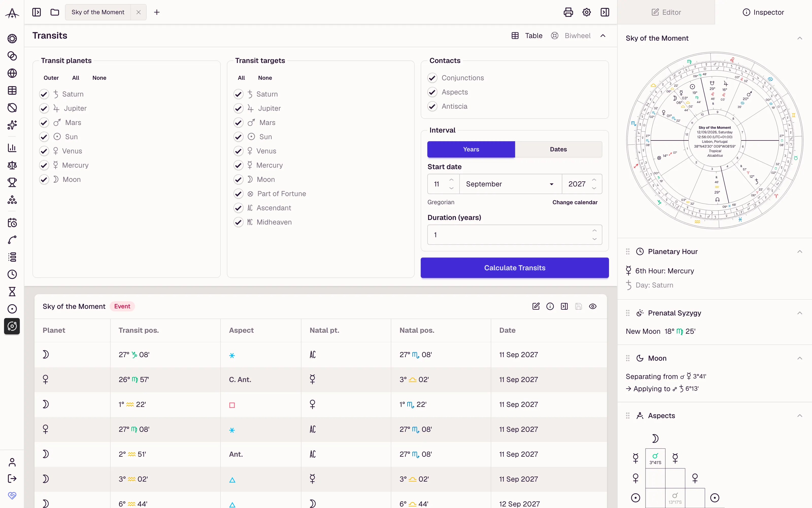This screenshot has height=508, width=812.
Task: Open user profile icon in left sidebar
Action: 12,462
